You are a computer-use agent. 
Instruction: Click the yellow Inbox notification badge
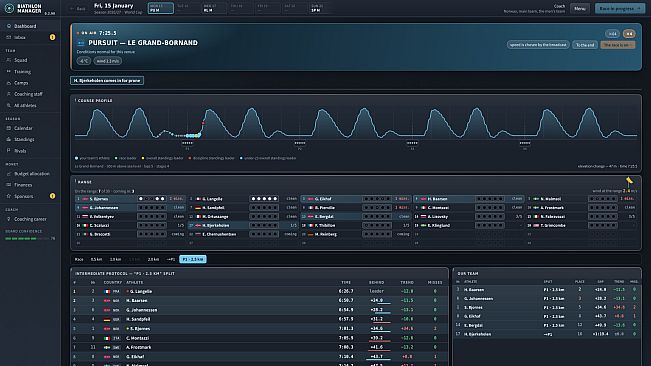tap(52, 37)
